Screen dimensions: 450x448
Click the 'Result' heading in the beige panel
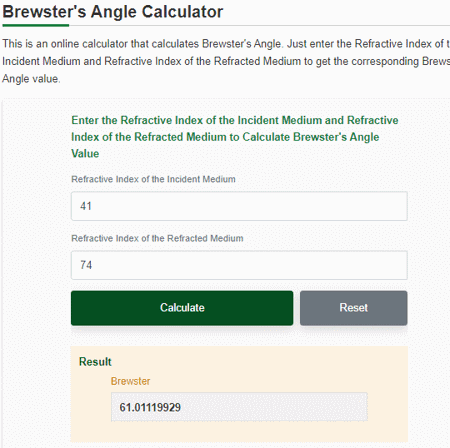click(x=95, y=362)
